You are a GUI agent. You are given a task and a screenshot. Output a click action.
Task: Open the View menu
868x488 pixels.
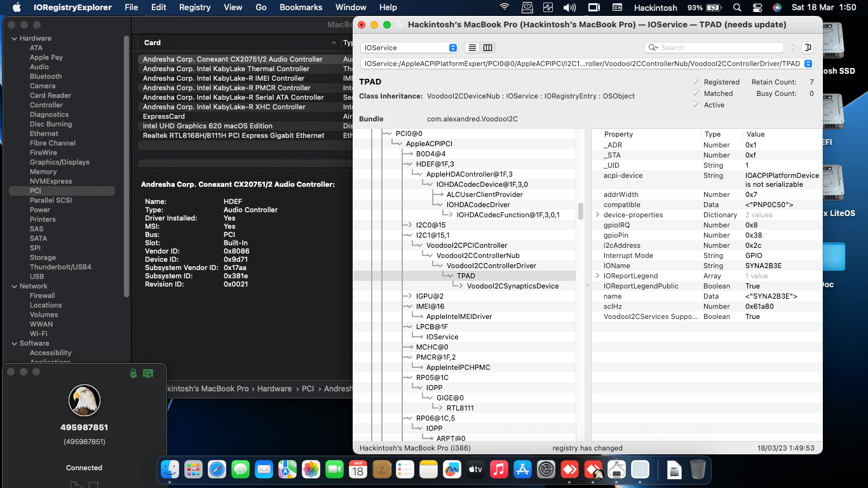click(233, 8)
